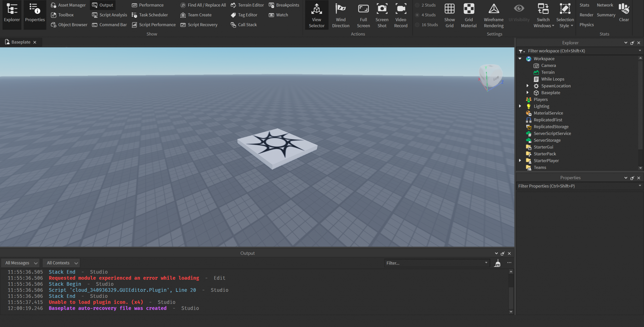The width and height of the screenshot is (644, 327).
Task: Open Script Analysis window
Action: pyautogui.click(x=109, y=15)
